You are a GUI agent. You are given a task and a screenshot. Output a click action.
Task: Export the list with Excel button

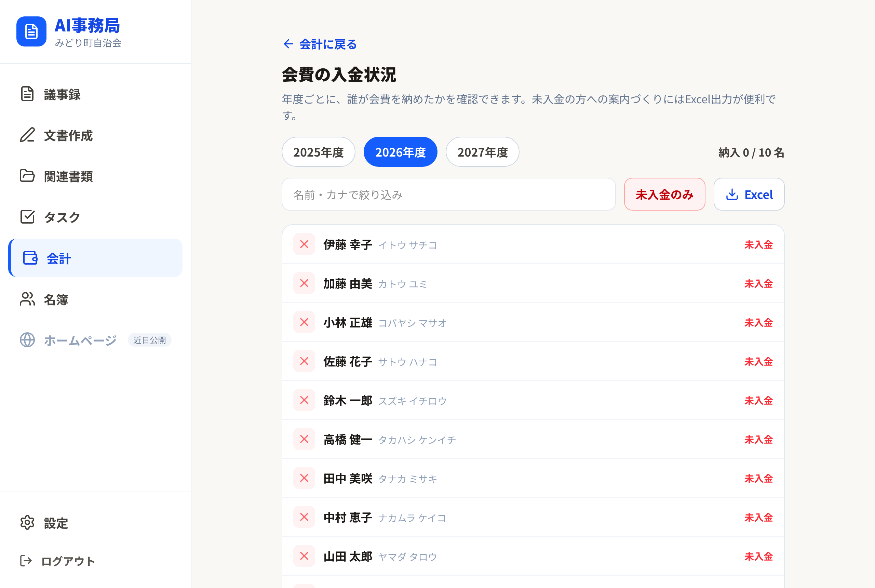pos(749,194)
